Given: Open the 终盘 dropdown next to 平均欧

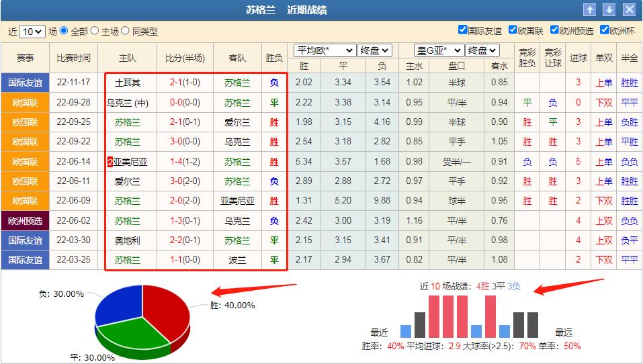Looking at the screenshot, I should tap(374, 50).
